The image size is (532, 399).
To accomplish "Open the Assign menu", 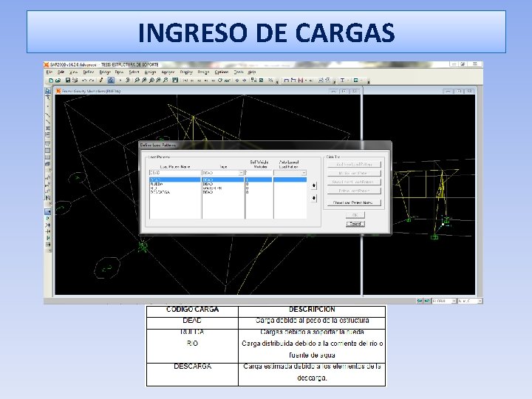I will [150, 72].
